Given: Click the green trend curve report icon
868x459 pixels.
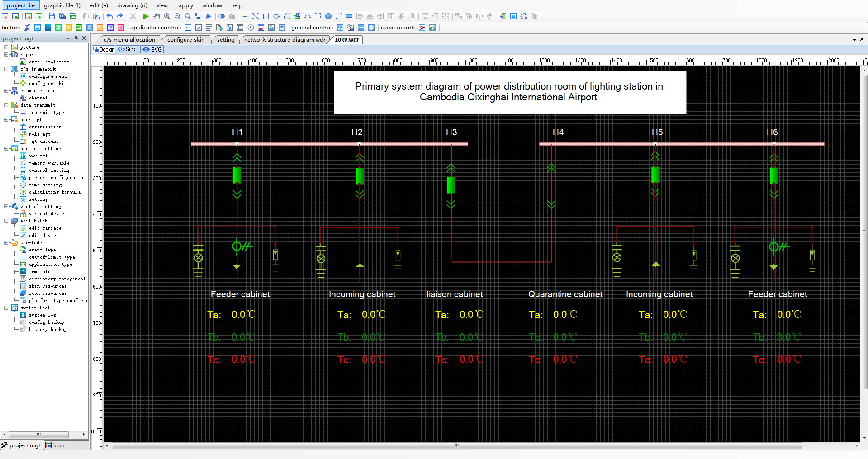Looking at the screenshot, I should [432, 28].
